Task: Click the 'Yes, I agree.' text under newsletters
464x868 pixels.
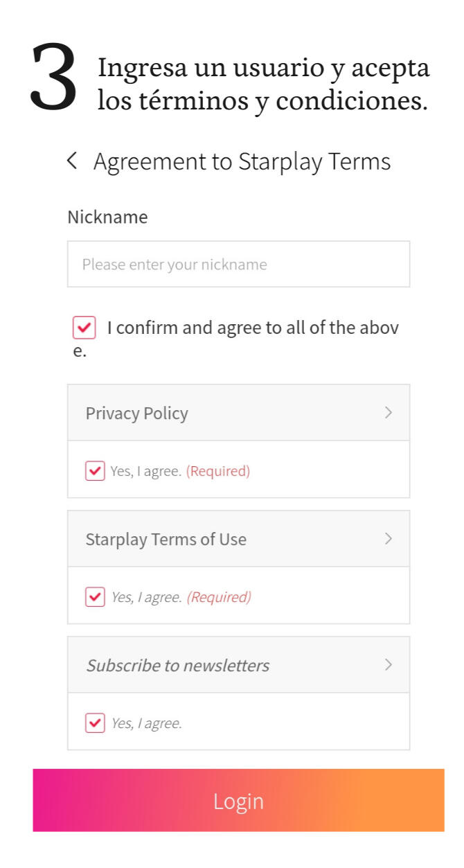Action: [147, 723]
